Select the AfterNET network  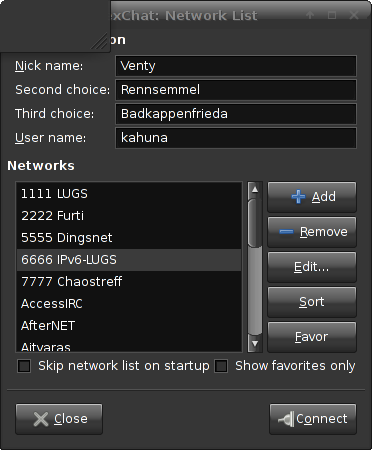tap(129, 326)
